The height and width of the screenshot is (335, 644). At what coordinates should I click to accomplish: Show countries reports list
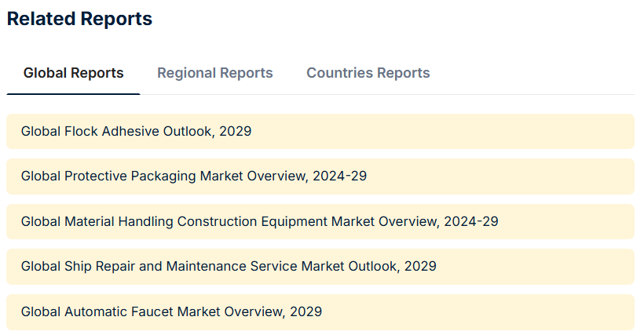[x=368, y=73]
